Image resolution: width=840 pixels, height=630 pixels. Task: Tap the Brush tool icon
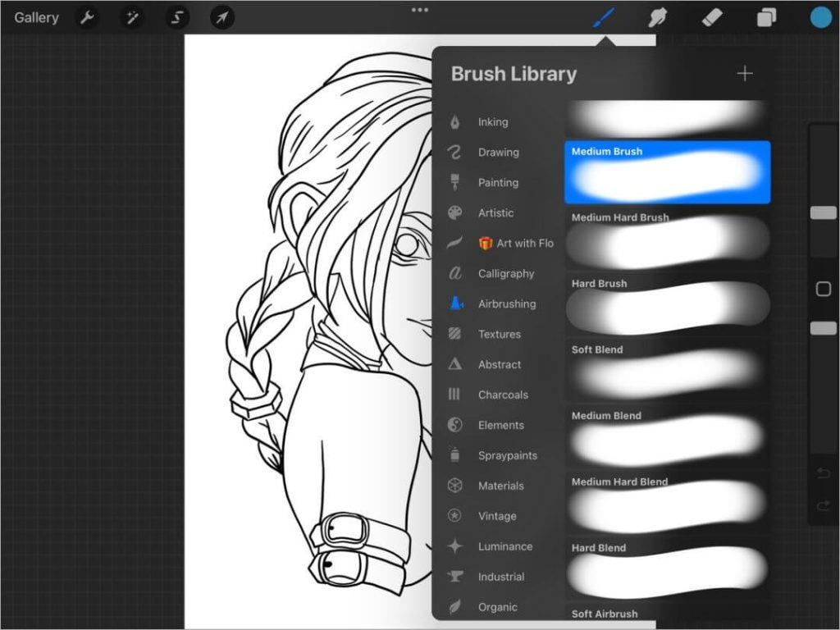pyautogui.click(x=605, y=18)
